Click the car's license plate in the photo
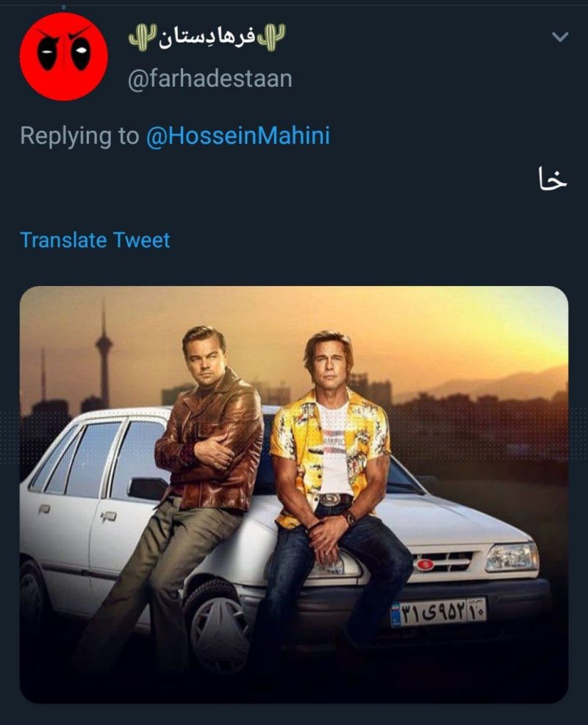This screenshot has width=588, height=725. 439,612
